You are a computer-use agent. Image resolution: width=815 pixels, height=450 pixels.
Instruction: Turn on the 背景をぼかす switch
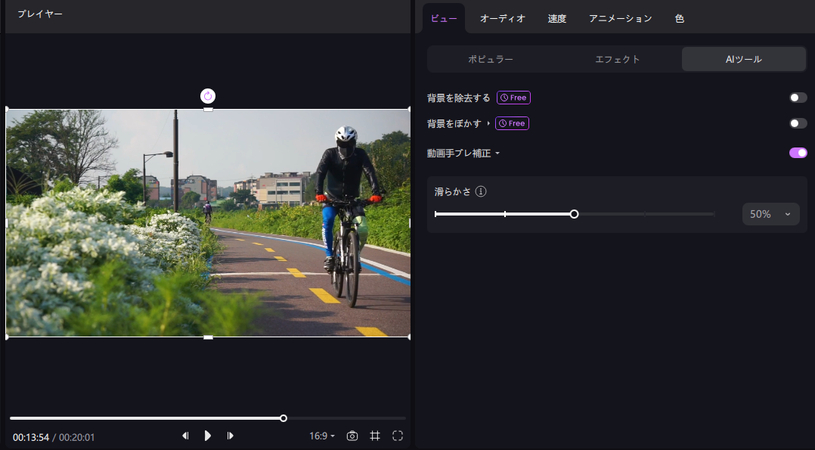tap(797, 123)
